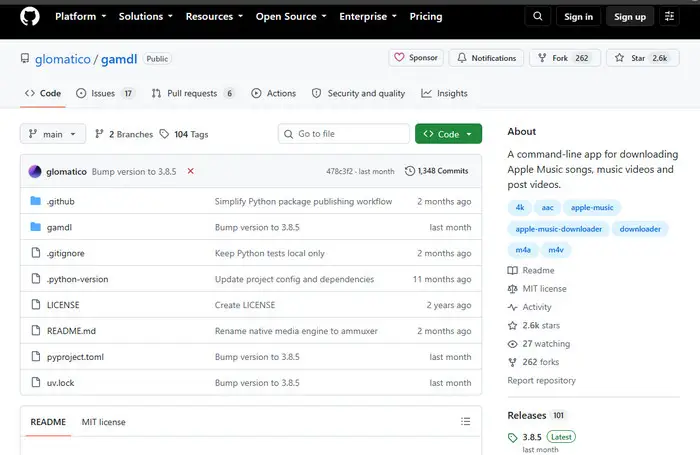Open the appearance settings icon beside Sign up
This screenshot has height=455, width=700.
[669, 17]
